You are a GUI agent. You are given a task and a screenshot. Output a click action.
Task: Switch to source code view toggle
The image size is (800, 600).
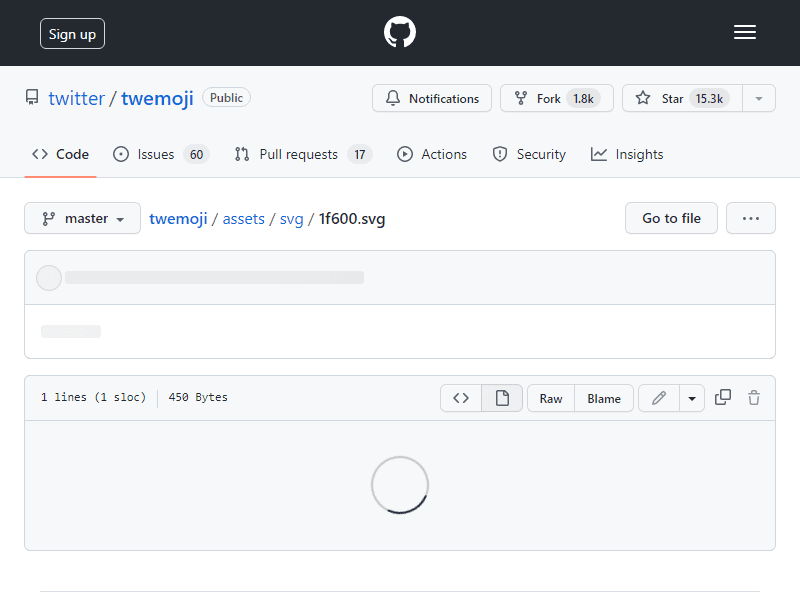click(461, 398)
